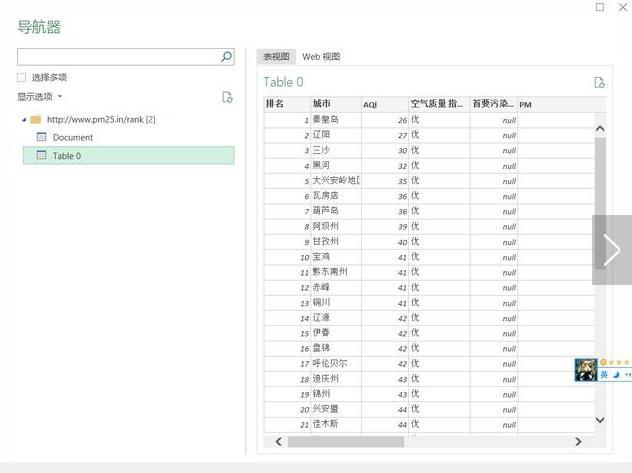
Task: Collapse the http://www.pm25.in/rank tree node
Action: point(24,120)
